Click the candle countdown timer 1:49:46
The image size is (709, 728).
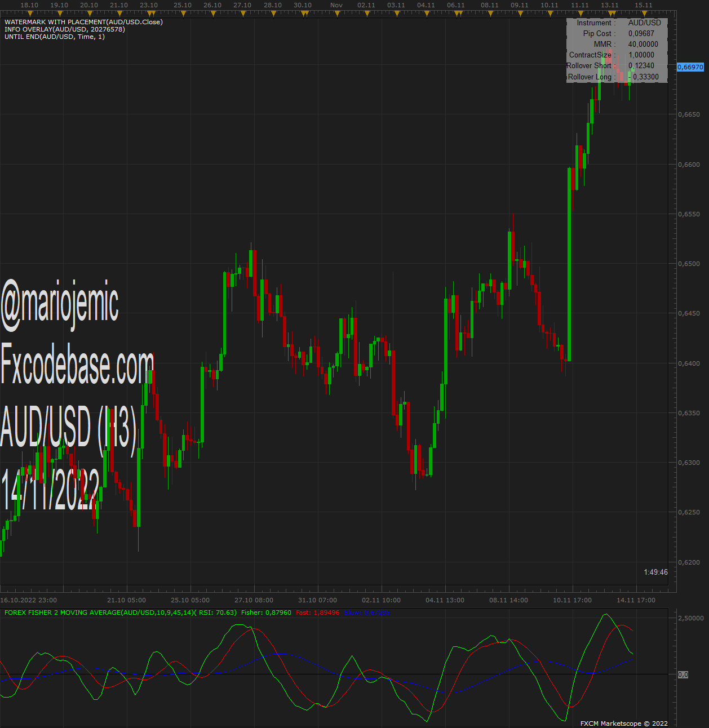coord(656,572)
